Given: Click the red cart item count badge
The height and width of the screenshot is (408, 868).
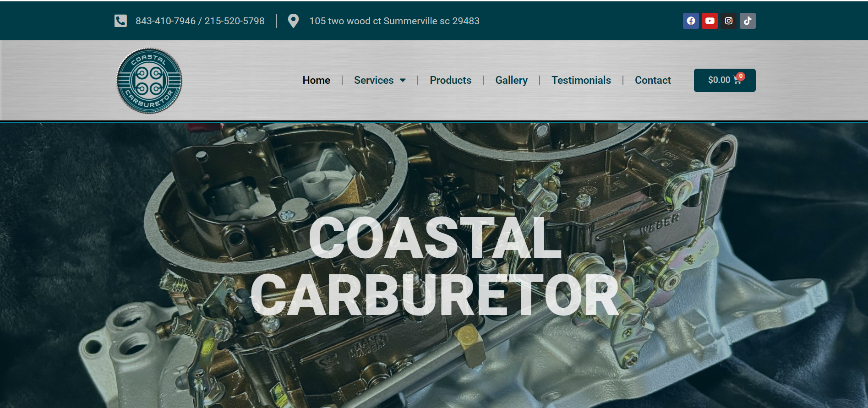Looking at the screenshot, I should tap(741, 76).
